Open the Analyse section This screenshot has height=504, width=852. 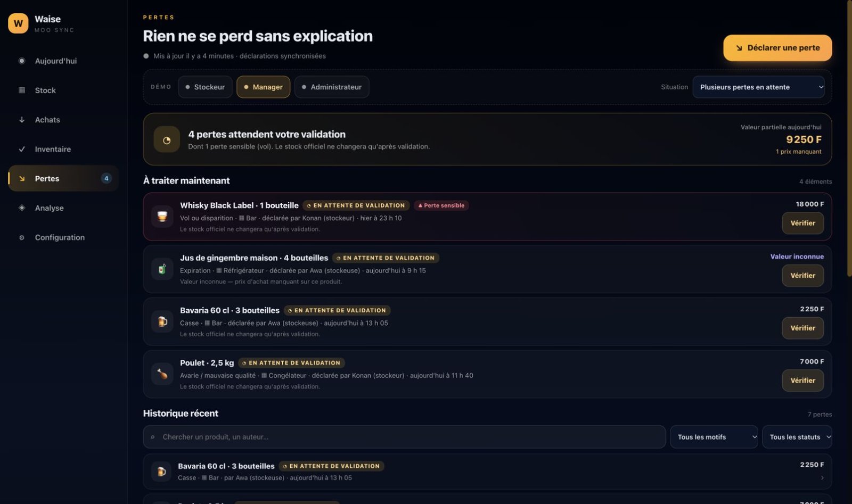pyautogui.click(x=63, y=208)
